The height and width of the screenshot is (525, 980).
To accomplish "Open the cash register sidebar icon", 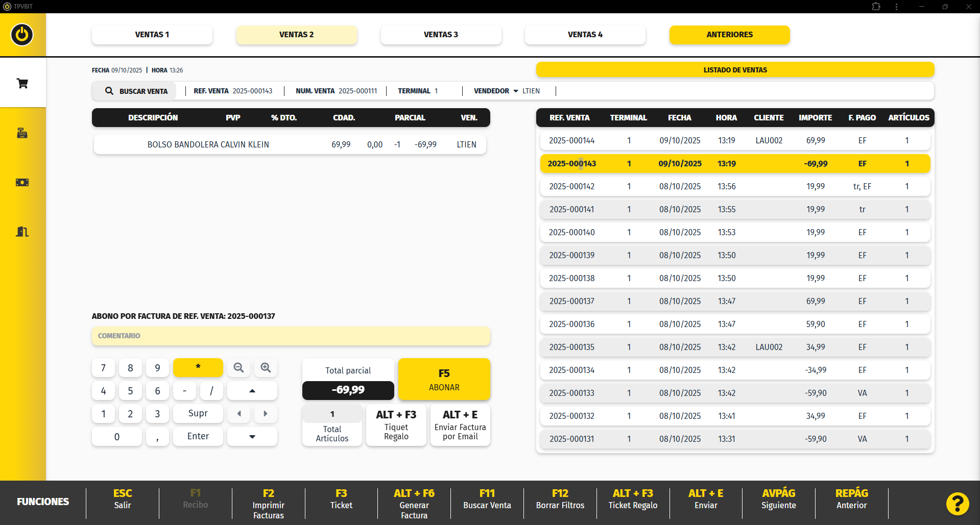I will pyautogui.click(x=22, y=133).
